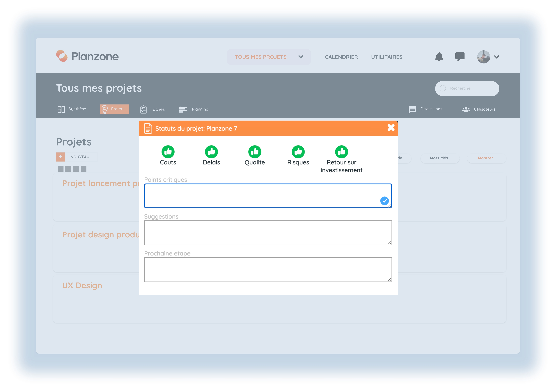Open the user avatar menu chevron
556x392 pixels.
click(497, 57)
